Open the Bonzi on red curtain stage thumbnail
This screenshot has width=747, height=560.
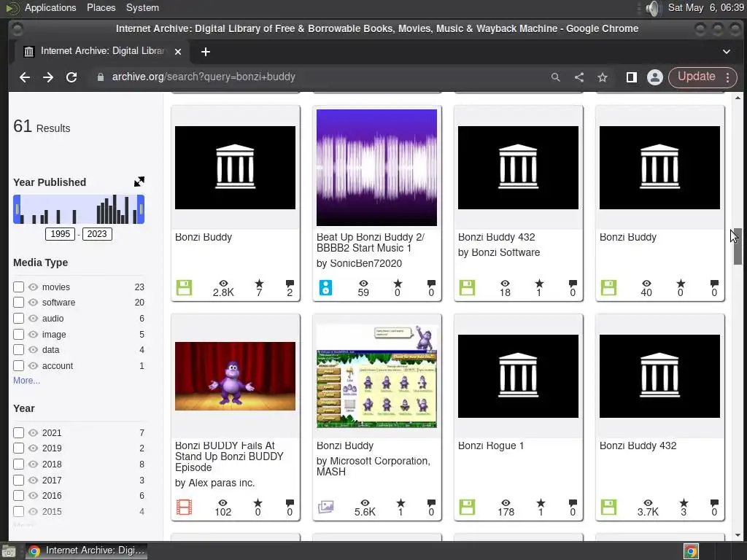pyautogui.click(x=235, y=376)
